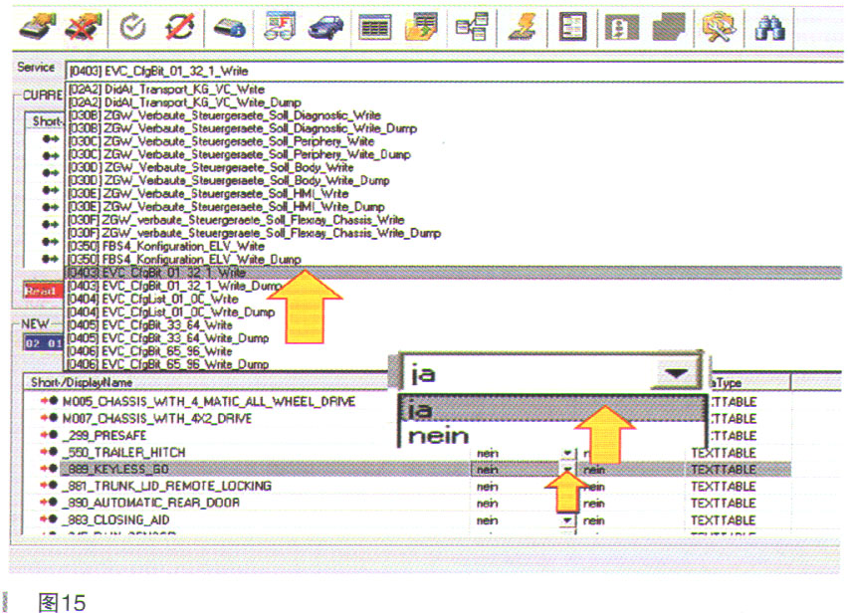This screenshot has height=616, width=848.
Task: Select [D2A2] DidAl_Transport_KG_VC_Write_Dump entry
Action: tap(184, 103)
